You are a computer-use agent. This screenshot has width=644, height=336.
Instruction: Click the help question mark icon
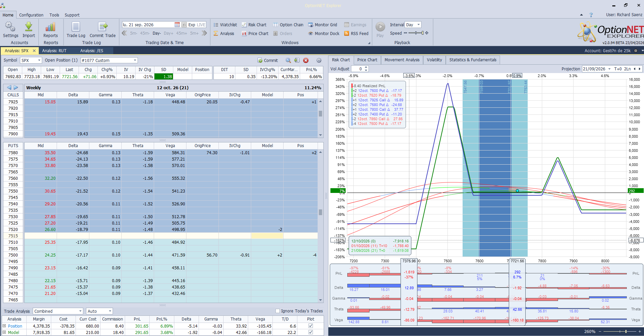pyautogui.click(x=591, y=15)
